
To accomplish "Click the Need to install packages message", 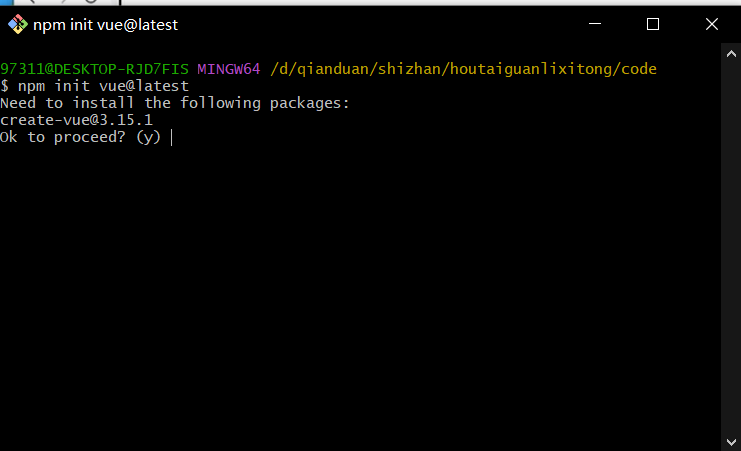I will click(x=175, y=103).
